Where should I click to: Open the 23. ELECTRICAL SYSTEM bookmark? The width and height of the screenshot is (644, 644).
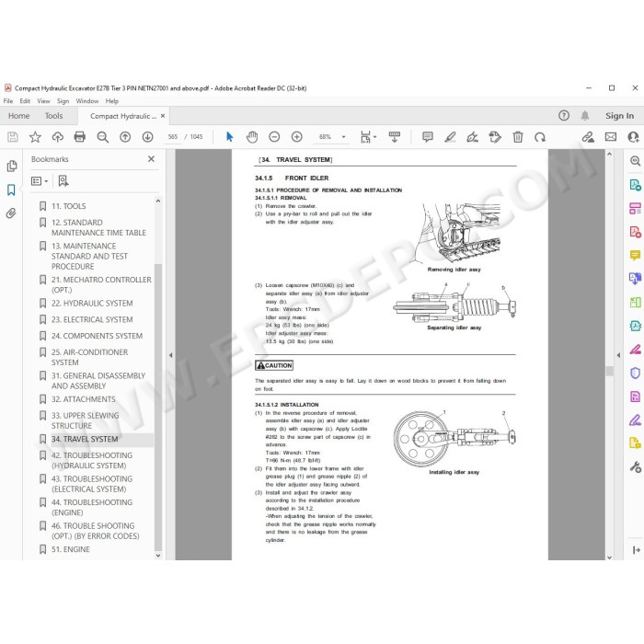(92, 319)
